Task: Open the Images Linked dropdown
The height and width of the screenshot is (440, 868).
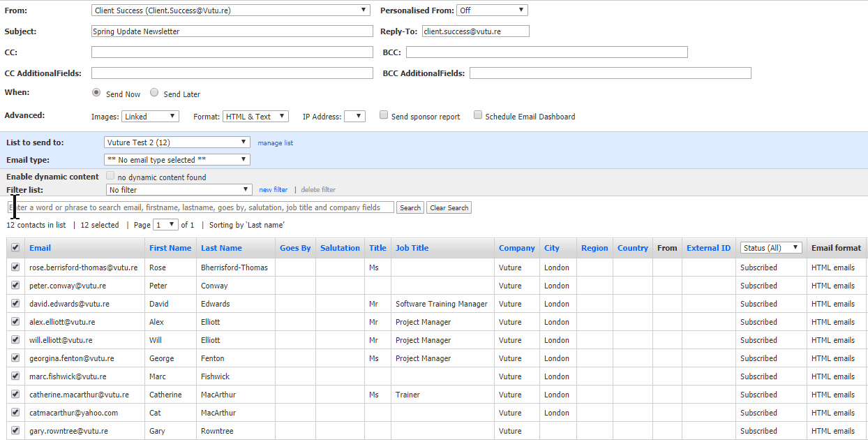Action: (x=150, y=117)
